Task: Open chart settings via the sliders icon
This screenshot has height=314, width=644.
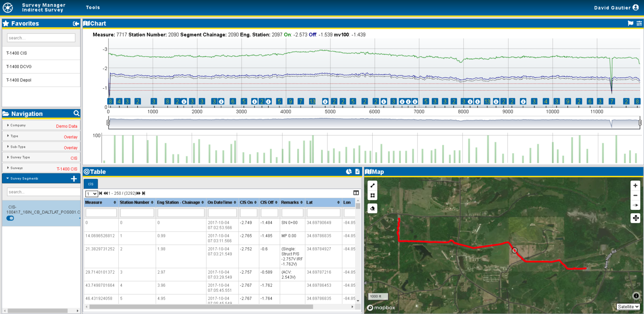Action: [639, 23]
